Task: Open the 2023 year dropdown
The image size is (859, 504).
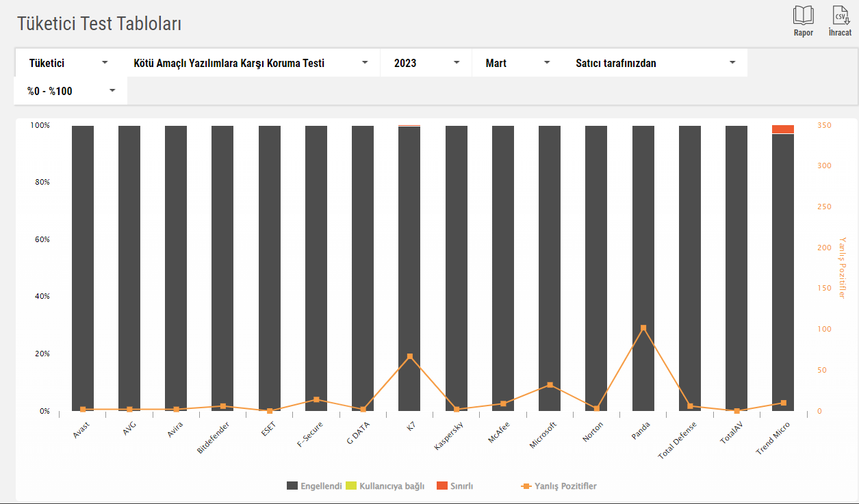Action: pyautogui.click(x=426, y=63)
